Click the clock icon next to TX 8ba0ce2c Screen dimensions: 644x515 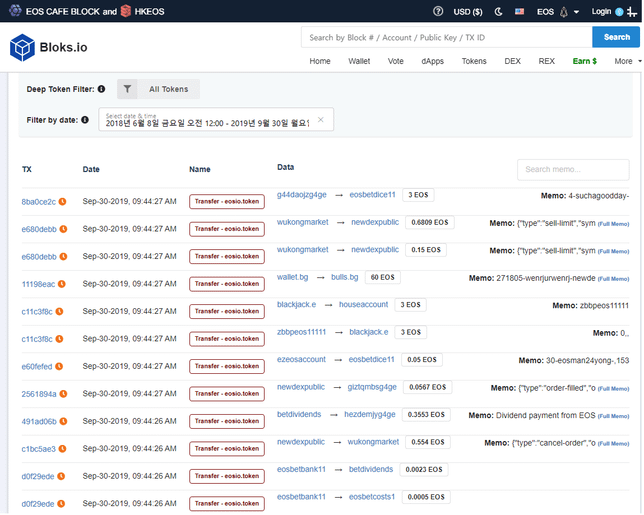point(62,201)
